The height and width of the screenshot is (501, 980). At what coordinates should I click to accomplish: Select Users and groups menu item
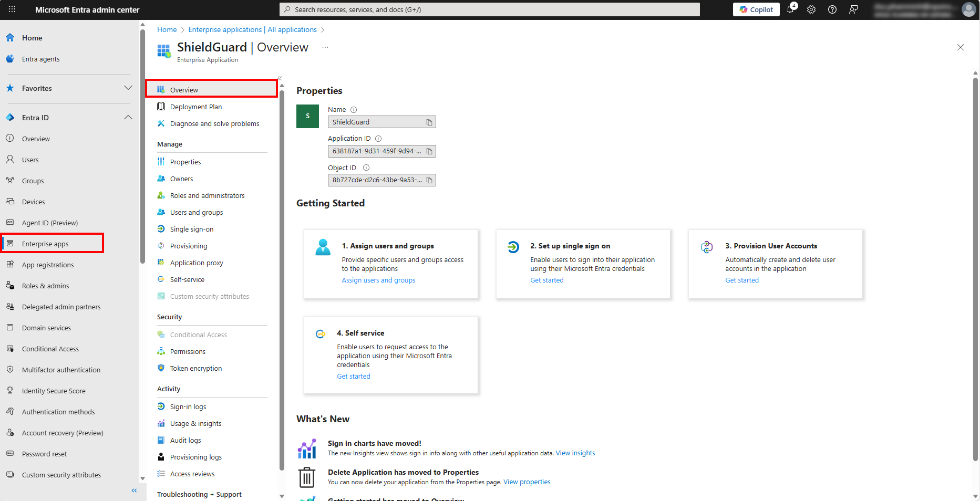click(x=197, y=213)
